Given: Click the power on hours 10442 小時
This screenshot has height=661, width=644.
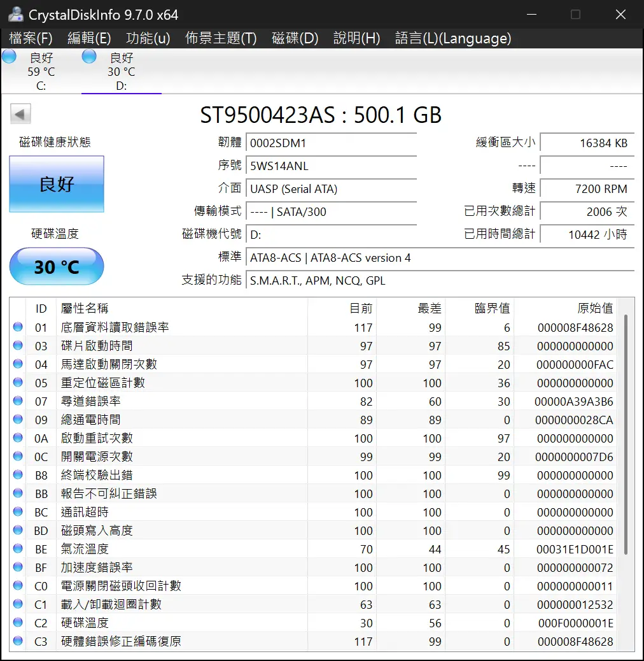Looking at the screenshot, I should 587,234.
